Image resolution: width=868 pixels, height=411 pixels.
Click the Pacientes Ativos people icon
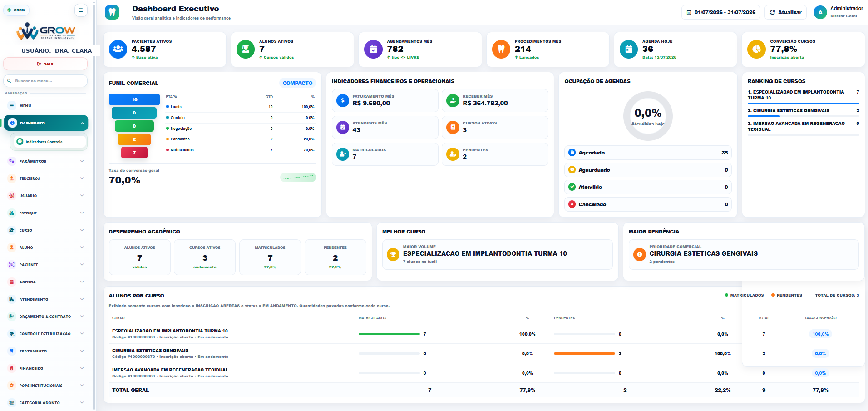coord(118,49)
